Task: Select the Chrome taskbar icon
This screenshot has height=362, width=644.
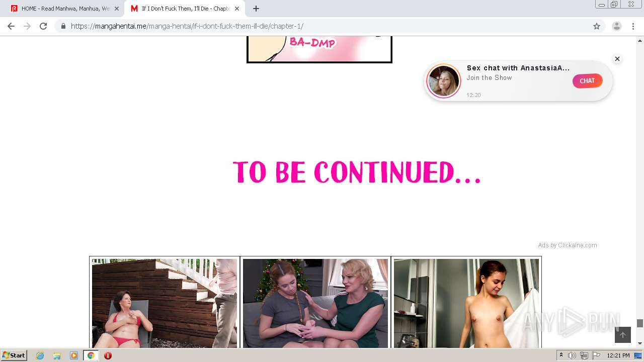Action: tap(91, 355)
